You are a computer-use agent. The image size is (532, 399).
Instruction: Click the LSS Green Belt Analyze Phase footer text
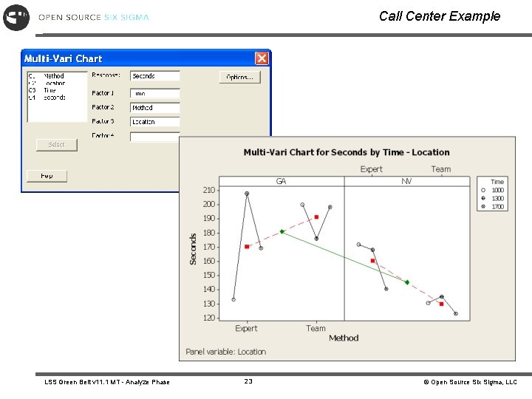107,382
